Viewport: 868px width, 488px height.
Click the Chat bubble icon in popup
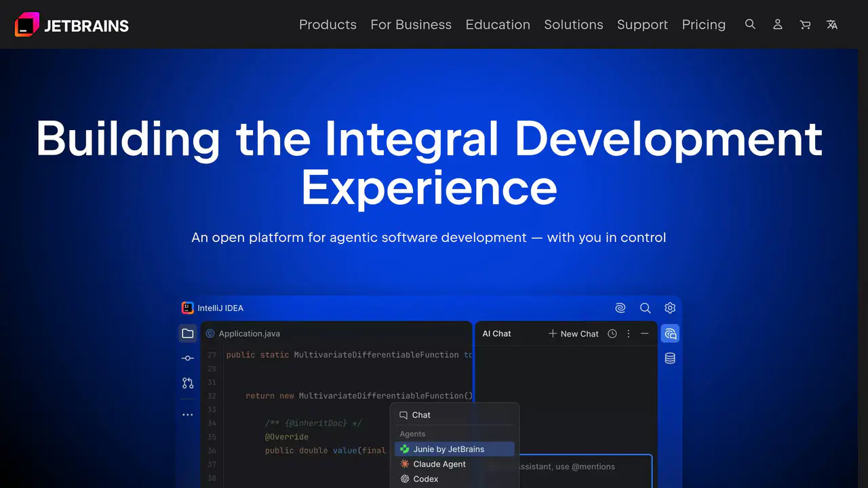[x=403, y=415]
